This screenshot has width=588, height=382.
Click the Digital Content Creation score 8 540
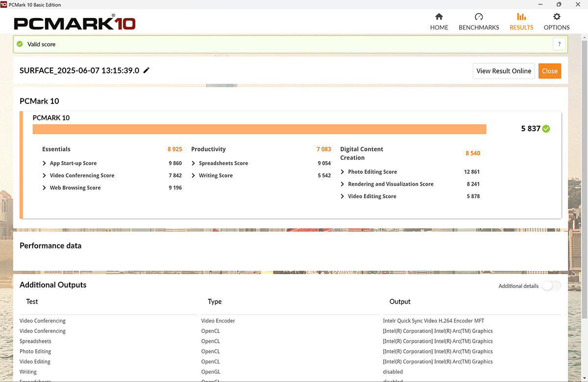(473, 153)
